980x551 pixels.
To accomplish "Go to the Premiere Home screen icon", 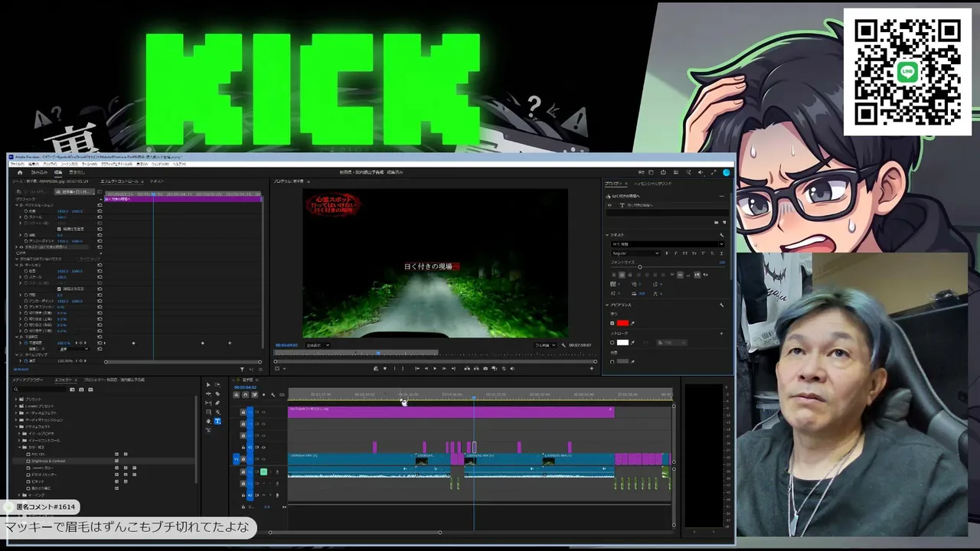I will pos(20,172).
